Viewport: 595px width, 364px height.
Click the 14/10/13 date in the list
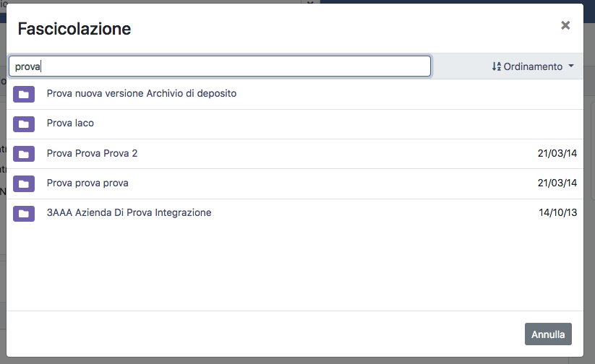[558, 213]
